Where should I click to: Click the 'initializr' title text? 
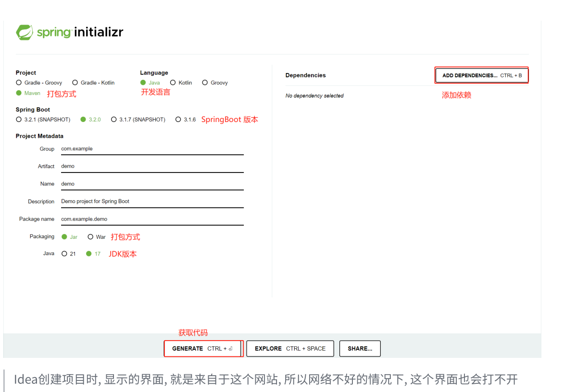coord(99,32)
